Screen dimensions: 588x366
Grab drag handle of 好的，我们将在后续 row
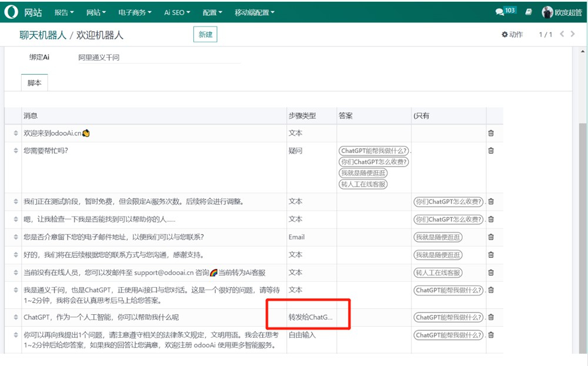click(16, 255)
